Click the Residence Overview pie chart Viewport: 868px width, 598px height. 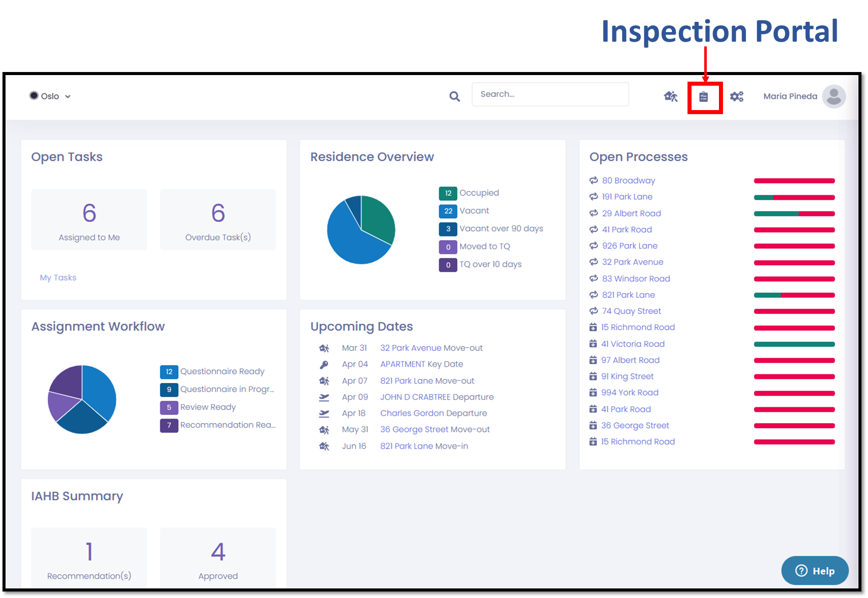[x=361, y=230]
